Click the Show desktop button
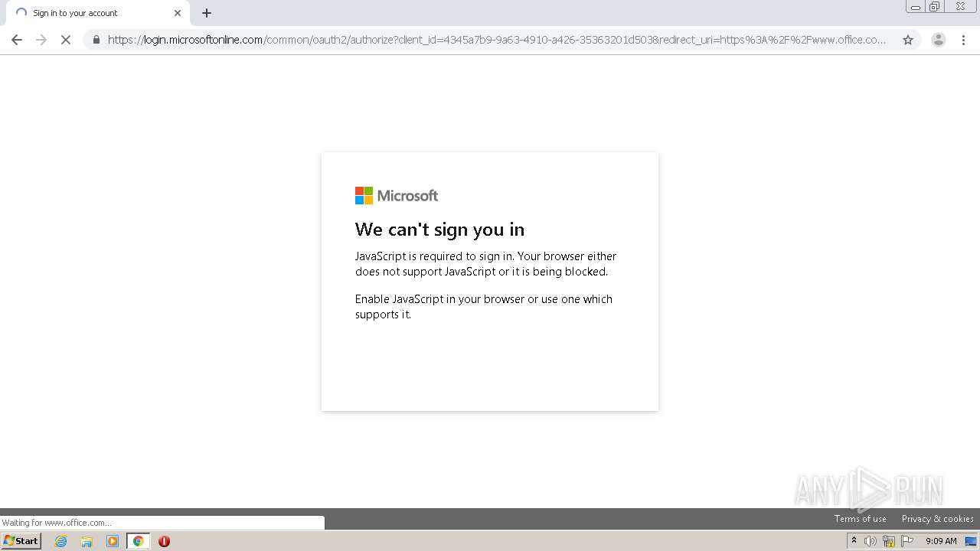This screenshot has height=551, width=980. coord(971,541)
